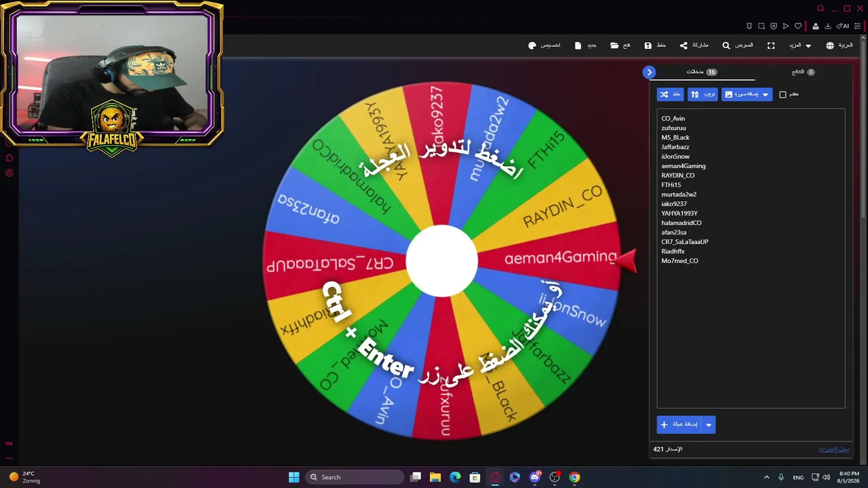The width and height of the screenshot is (868, 488).
Task: Click the entry YAHYA1993Y in the list
Action: (679, 213)
